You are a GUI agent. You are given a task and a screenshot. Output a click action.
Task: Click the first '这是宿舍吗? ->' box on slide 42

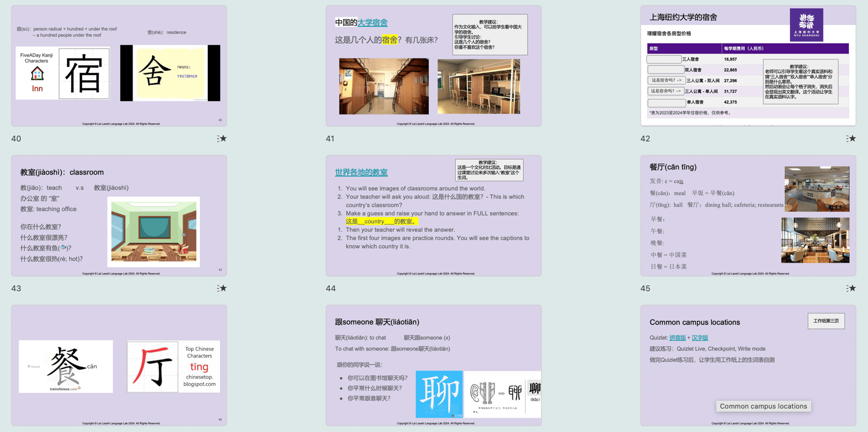(666, 80)
